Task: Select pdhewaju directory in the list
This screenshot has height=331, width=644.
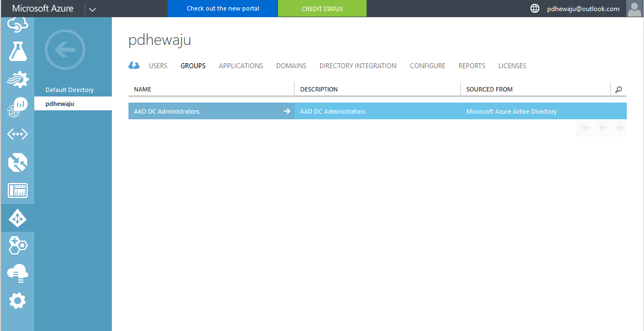Action: click(x=73, y=104)
